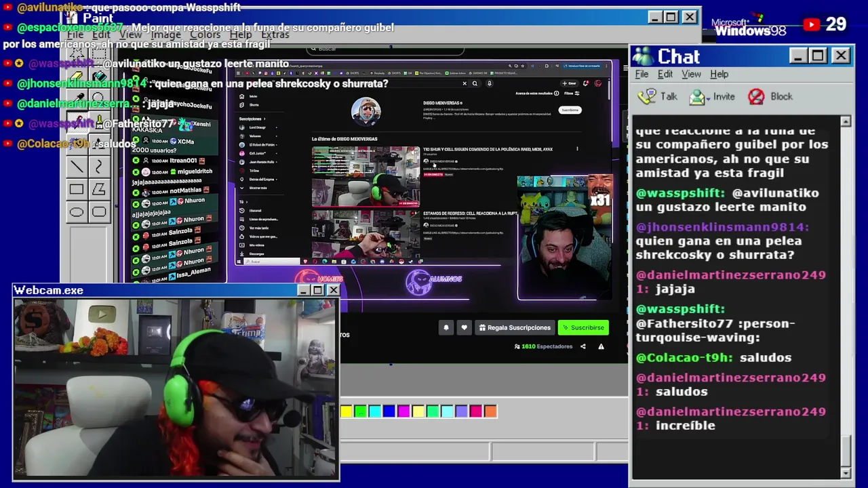Screen dimensions: 868x488
Task: Select the Rectangle tool in Paint
Action: tap(77, 190)
